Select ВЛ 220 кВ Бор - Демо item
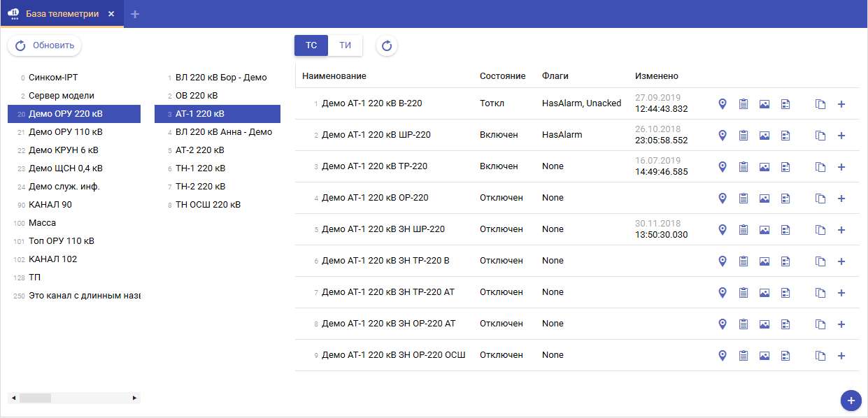This screenshot has height=418, width=868. point(220,78)
